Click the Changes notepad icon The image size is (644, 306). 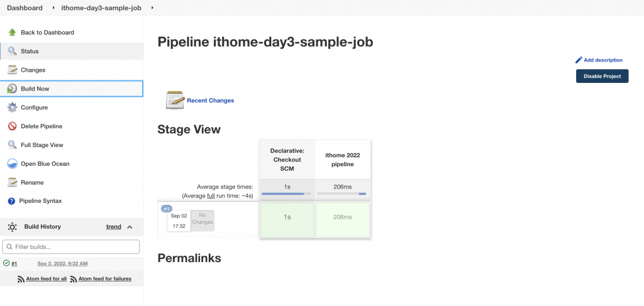point(12,70)
